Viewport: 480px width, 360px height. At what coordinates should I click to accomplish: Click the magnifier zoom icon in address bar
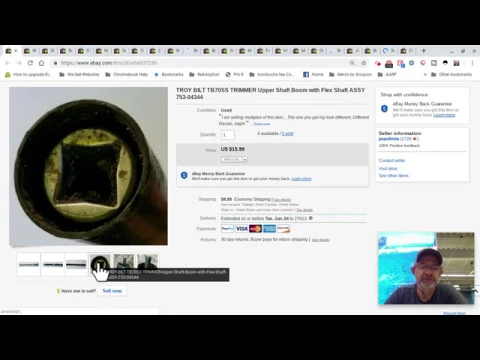tap(352, 63)
